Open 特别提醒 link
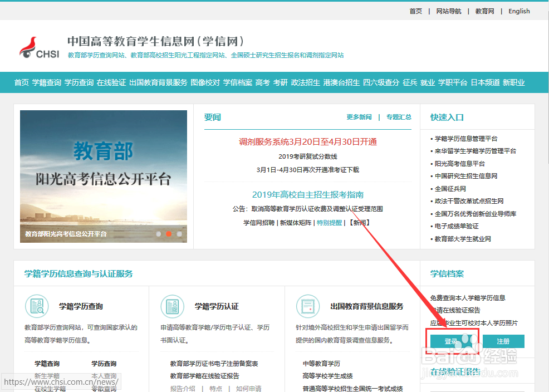The width and height of the screenshot is (549, 392). click(x=329, y=223)
